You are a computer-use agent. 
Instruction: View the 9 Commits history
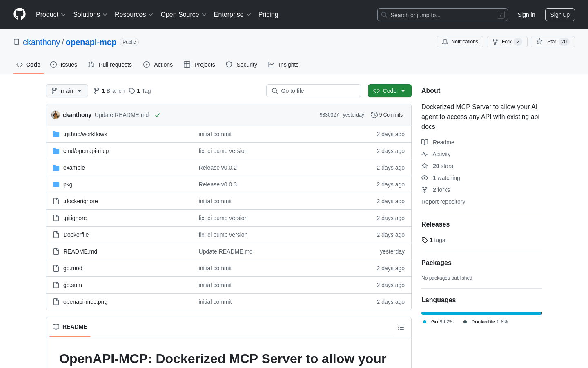point(387,115)
